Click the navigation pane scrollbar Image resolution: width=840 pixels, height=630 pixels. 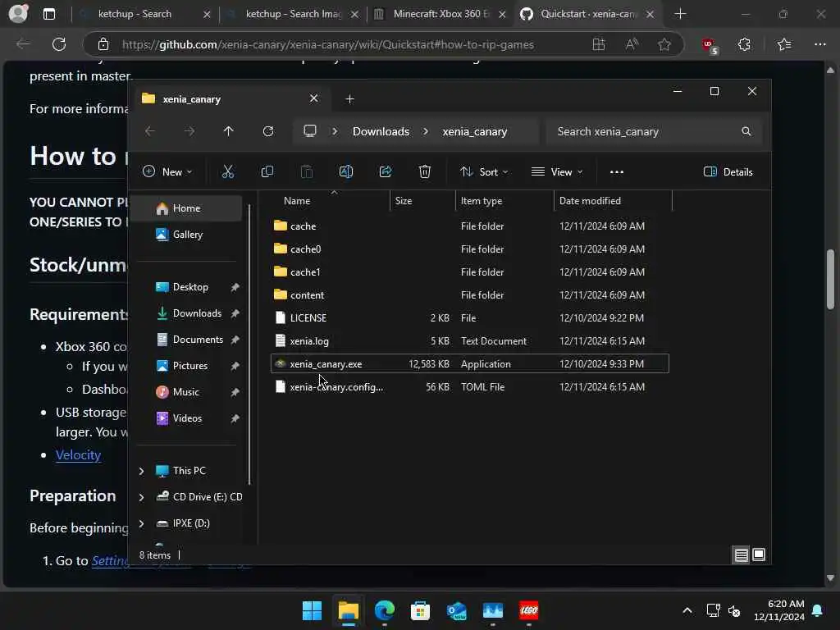pos(249,343)
